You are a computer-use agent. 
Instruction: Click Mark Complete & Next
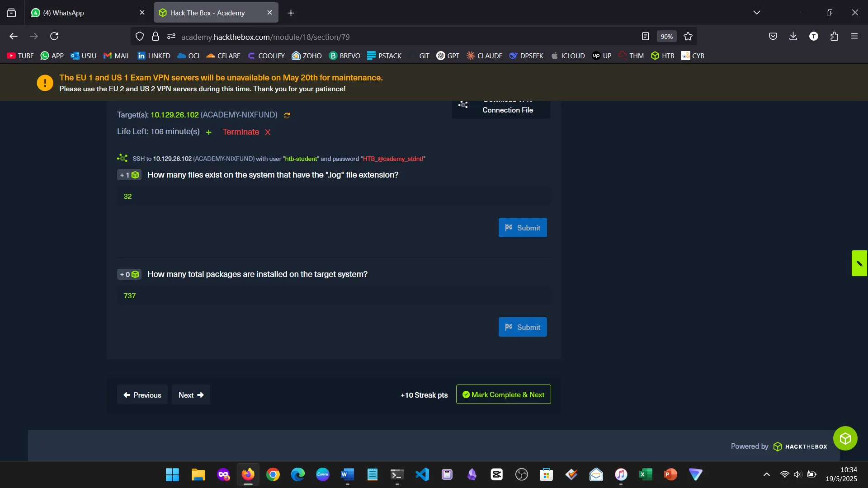click(503, 394)
